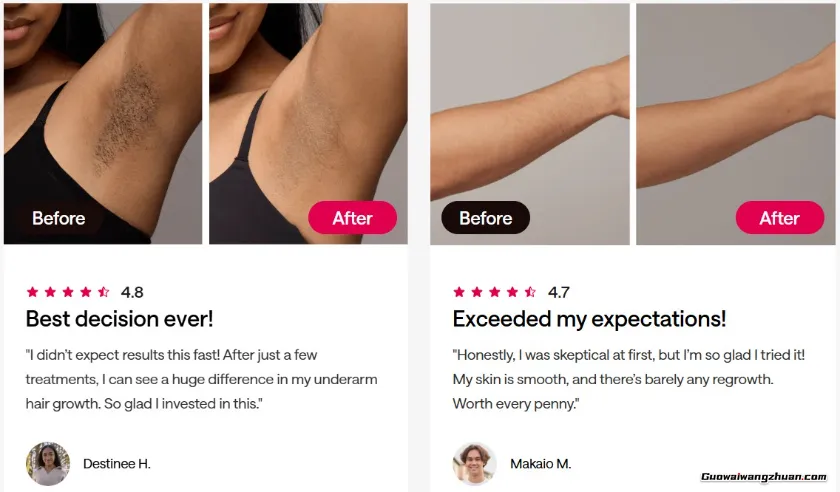Click the half star beside 4.8

tap(103, 292)
